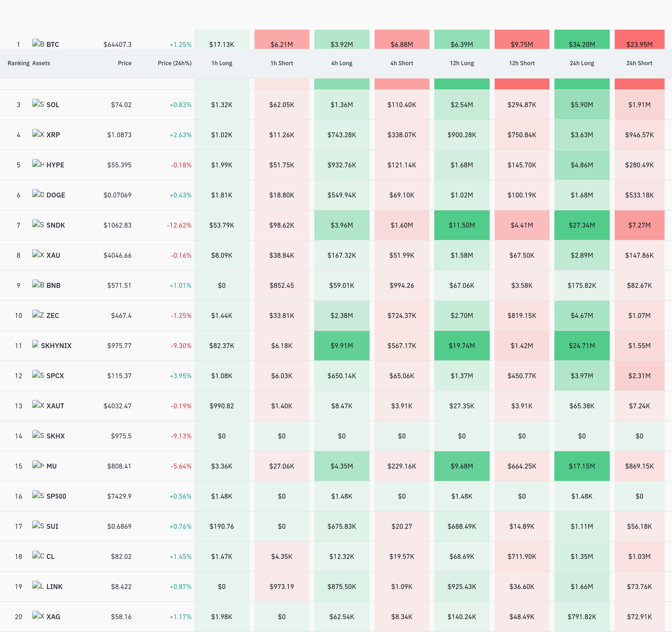Sort by 24h Short column header
672x632 pixels.
pyautogui.click(x=639, y=63)
